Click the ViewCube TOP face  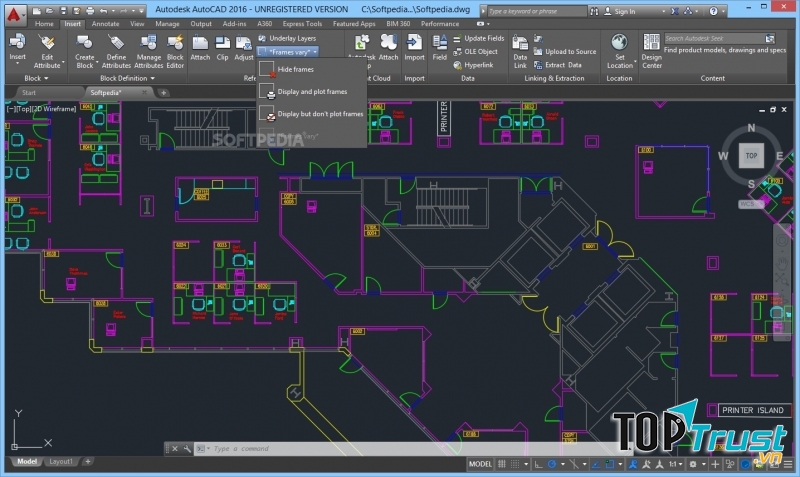pyautogui.click(x=752, y=156)
